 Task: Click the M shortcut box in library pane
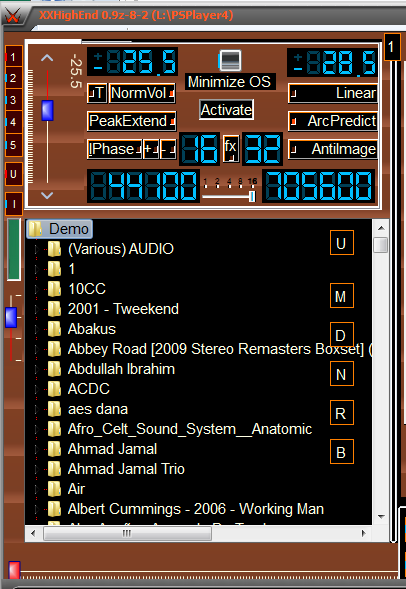(x=342, y=296)
